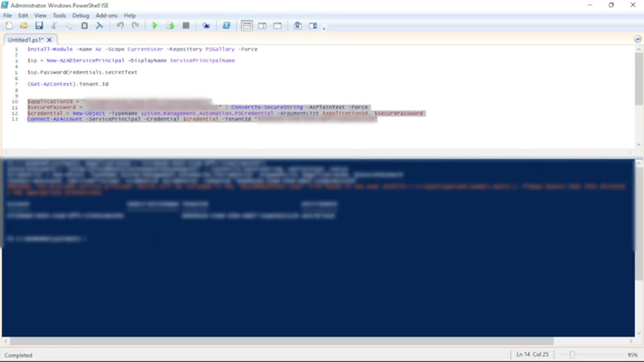Show script pane on top layout

(247, 26)
